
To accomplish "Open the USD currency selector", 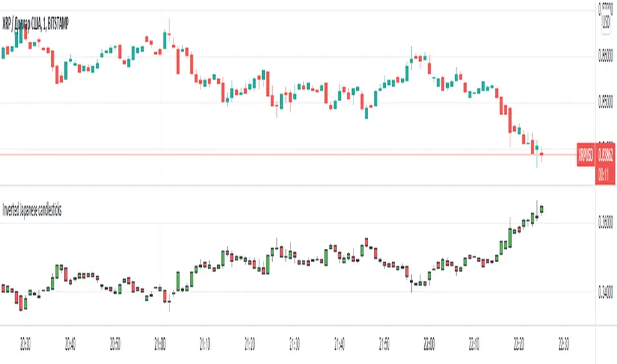I will coord(606,23).
